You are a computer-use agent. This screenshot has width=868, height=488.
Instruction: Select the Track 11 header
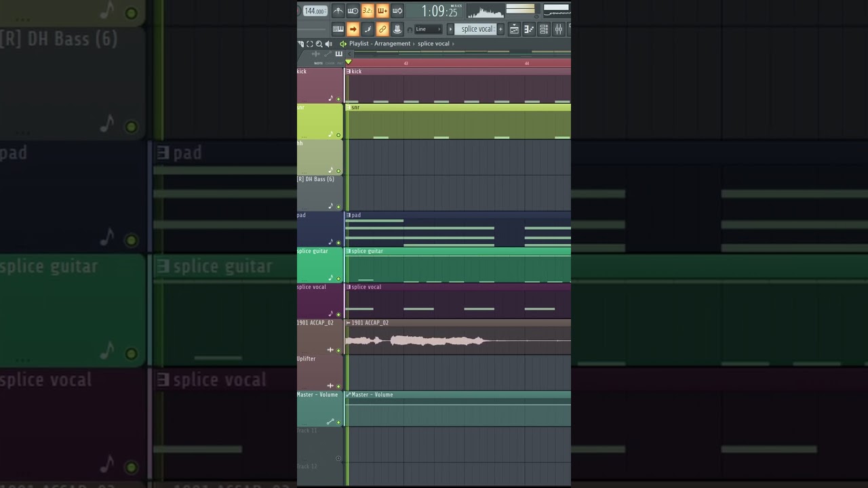click(320, 445)
